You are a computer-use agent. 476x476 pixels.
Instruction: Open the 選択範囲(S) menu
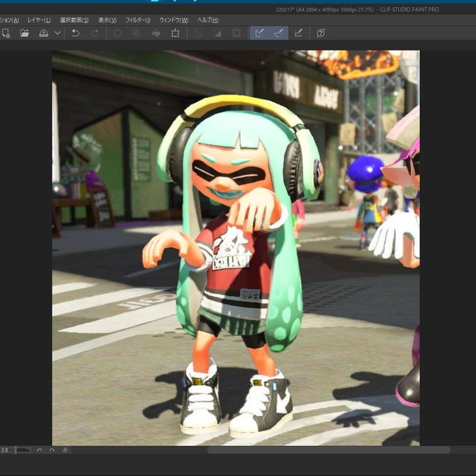pyautogui.click(x=74, y=20)
